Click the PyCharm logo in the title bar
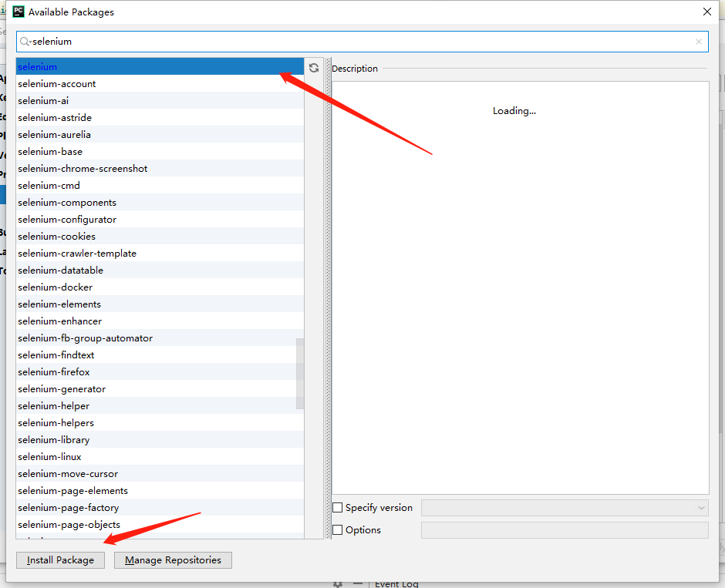This screenshot has width=725, height=588. tap(19, 12)
